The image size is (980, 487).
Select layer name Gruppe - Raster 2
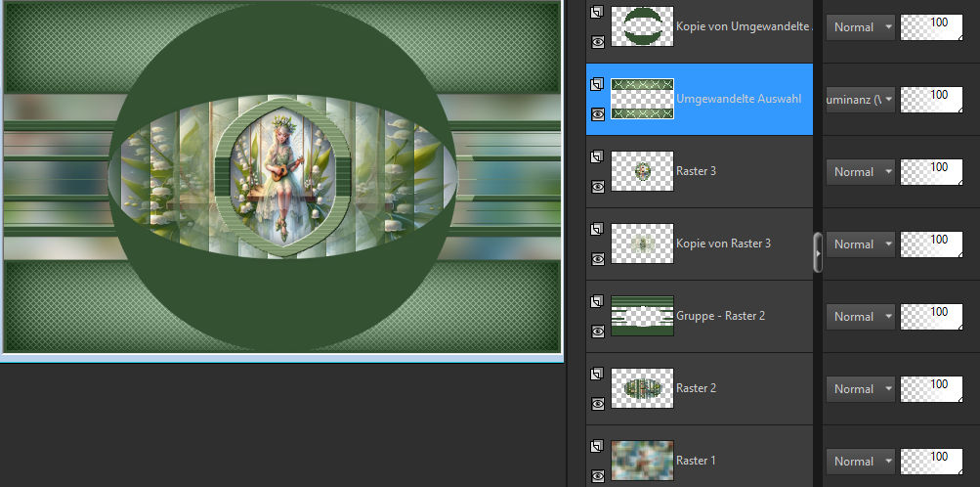[x=721, y=316]
